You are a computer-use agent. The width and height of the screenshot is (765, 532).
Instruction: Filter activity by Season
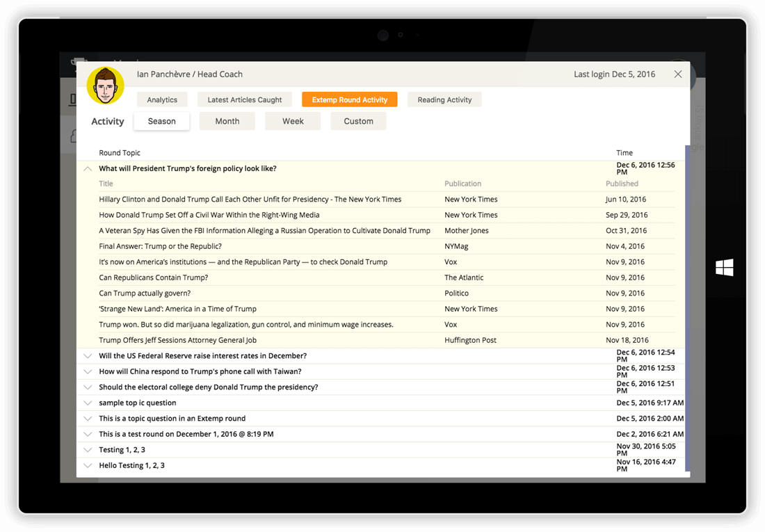tap(161, 121)
